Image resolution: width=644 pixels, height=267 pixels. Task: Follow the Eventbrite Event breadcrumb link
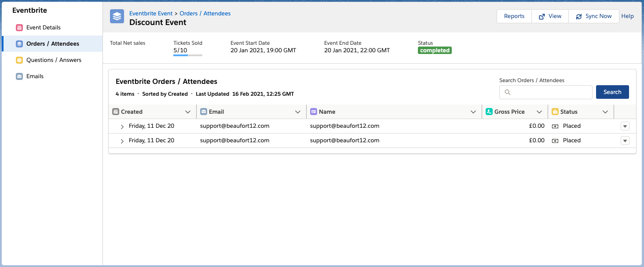pyautogui.click(x=151, y=14)
